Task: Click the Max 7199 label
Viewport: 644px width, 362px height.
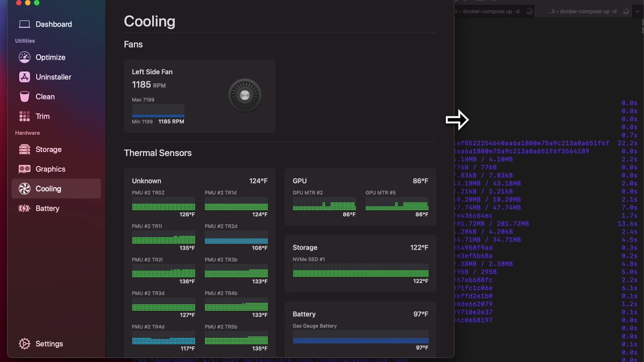Action: pyautogui.click(x=143, y=100)
